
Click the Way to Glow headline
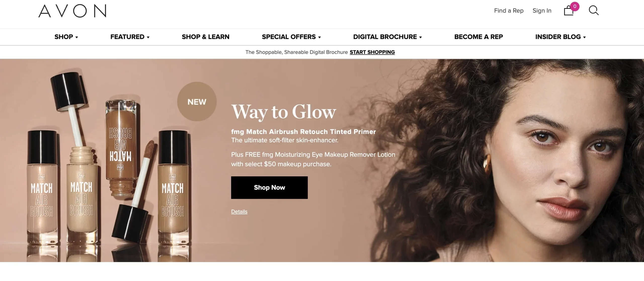click(284, 112)
